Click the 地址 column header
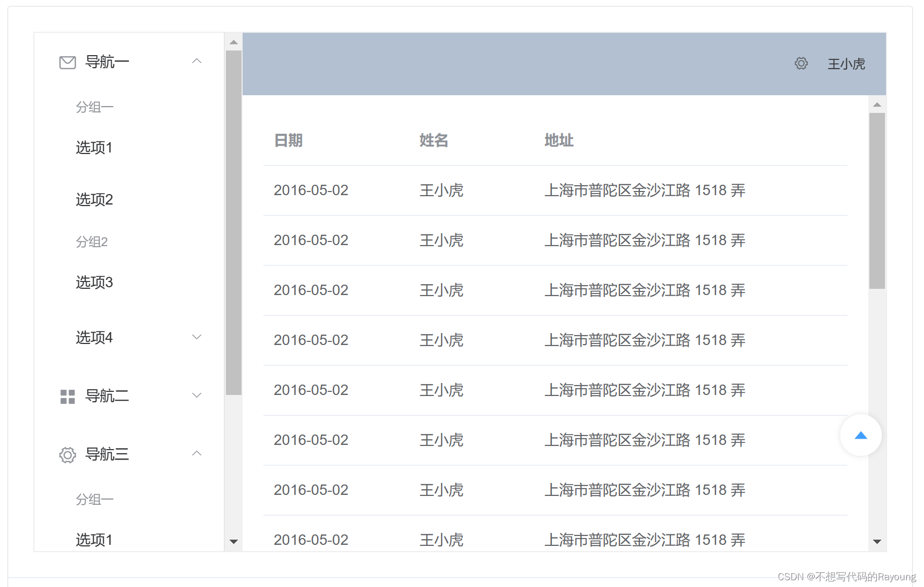924x587 pixels. tap(559, 141)
